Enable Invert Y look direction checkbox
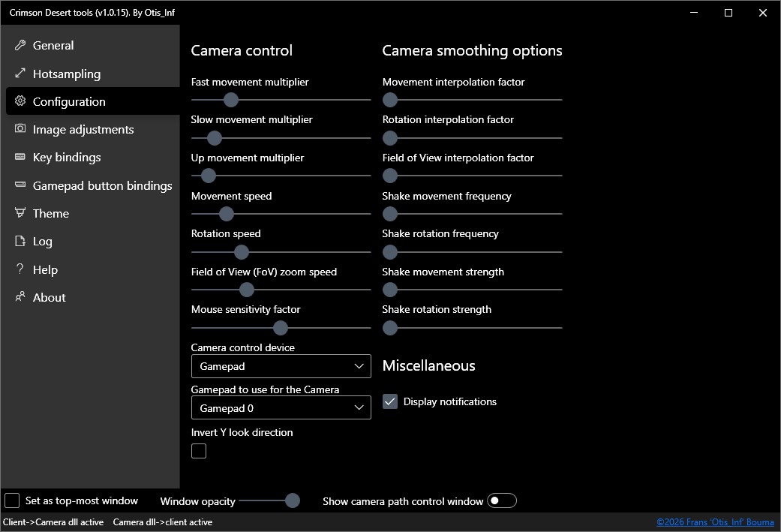 coord(199,451)
